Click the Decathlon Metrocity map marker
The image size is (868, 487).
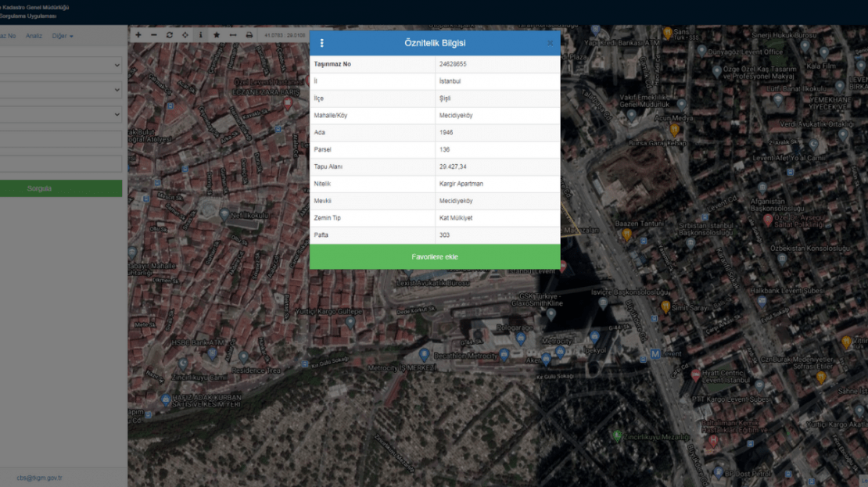click(425, 355)
